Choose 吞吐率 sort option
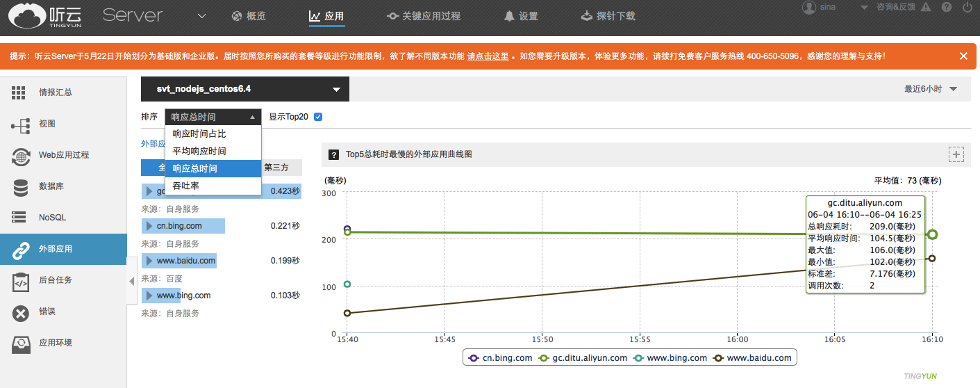The height and width of the screenshot is (388, 980). pos(213,186)
